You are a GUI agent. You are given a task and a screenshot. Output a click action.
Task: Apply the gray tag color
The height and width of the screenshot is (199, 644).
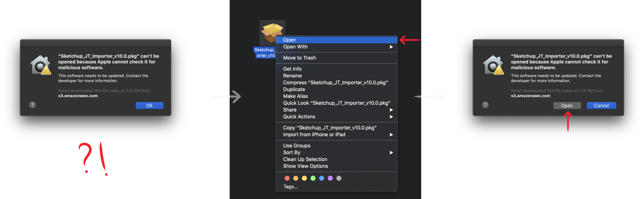339,178
